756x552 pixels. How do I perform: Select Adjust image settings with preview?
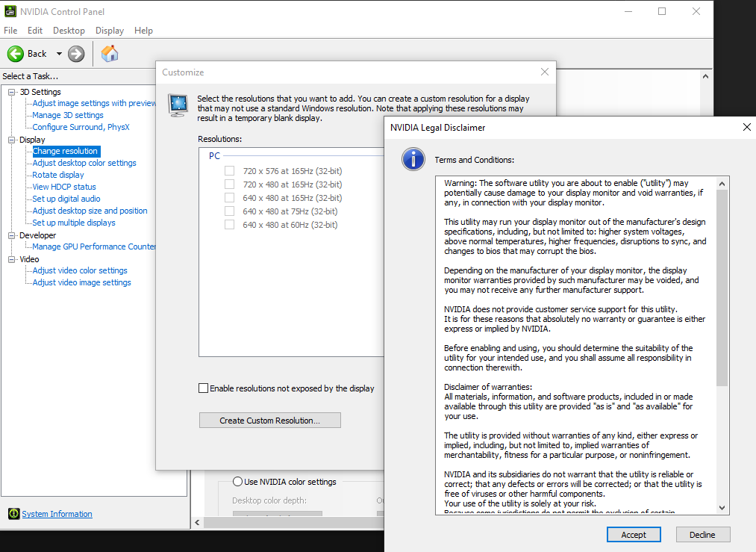click(94, 103)
